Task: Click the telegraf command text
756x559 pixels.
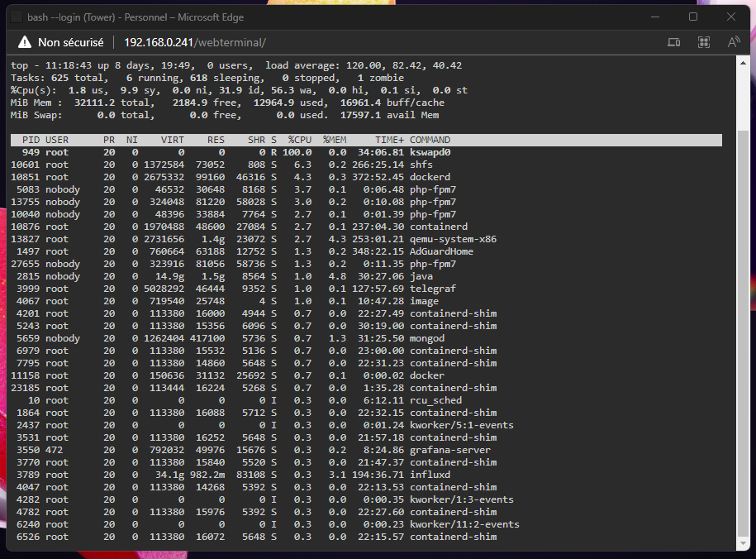Action: 433,289
